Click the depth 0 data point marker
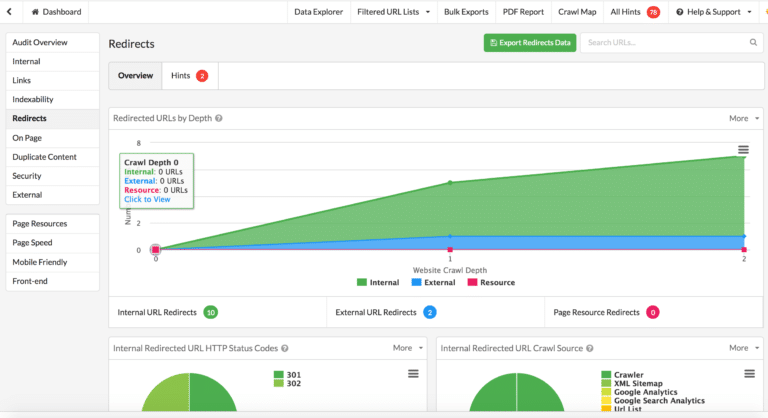The image size is (768, 418). pyautogui.click(x=155, y=249)
